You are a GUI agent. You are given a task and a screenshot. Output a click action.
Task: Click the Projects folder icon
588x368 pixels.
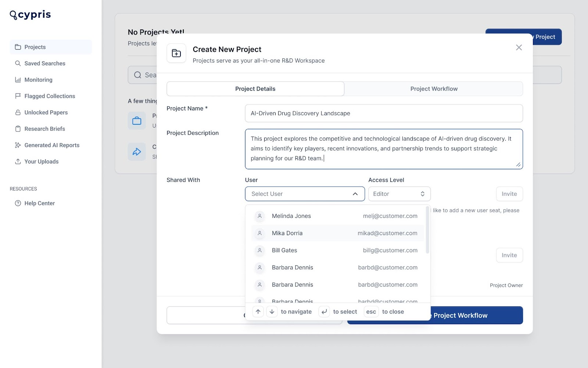18,47
